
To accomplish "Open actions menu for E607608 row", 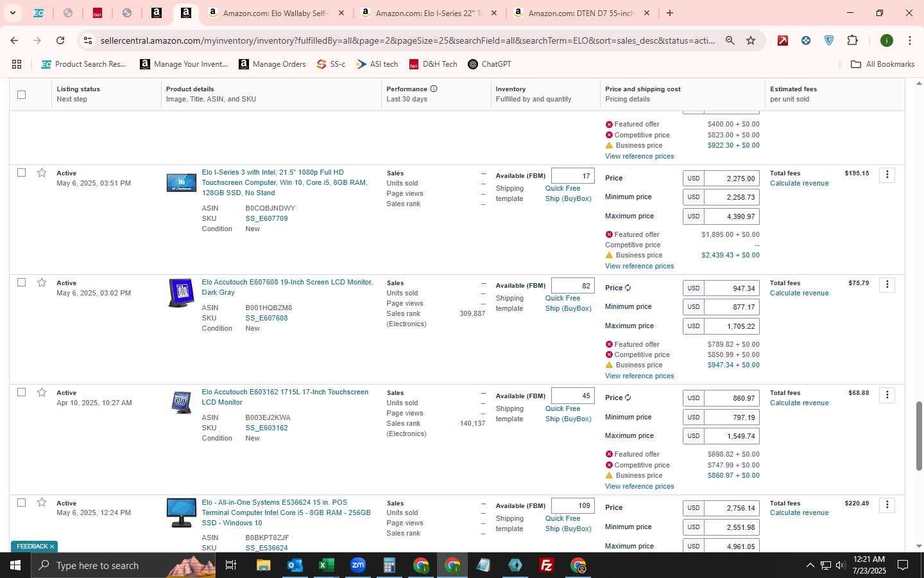I will (887, 285).
